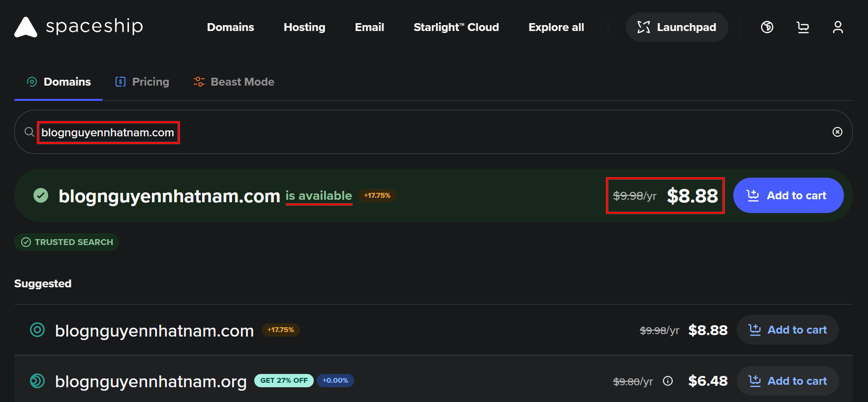
Task: Open the currency and language globe icon
Action: (x=767, y=27)
